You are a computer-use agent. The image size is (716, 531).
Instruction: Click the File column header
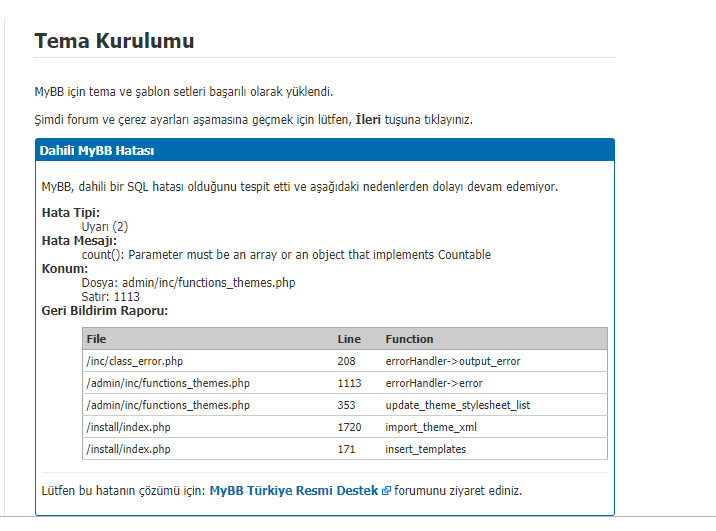pyautogui.click(x=96, y=339)
